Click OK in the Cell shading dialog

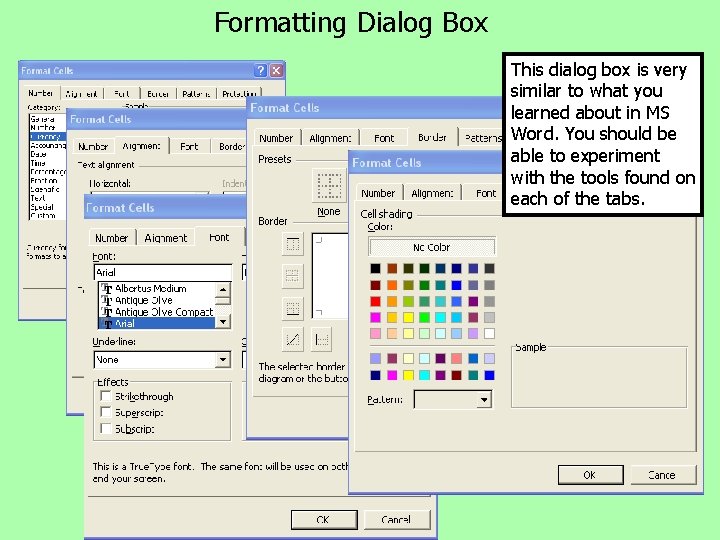[x=591, y=475]
